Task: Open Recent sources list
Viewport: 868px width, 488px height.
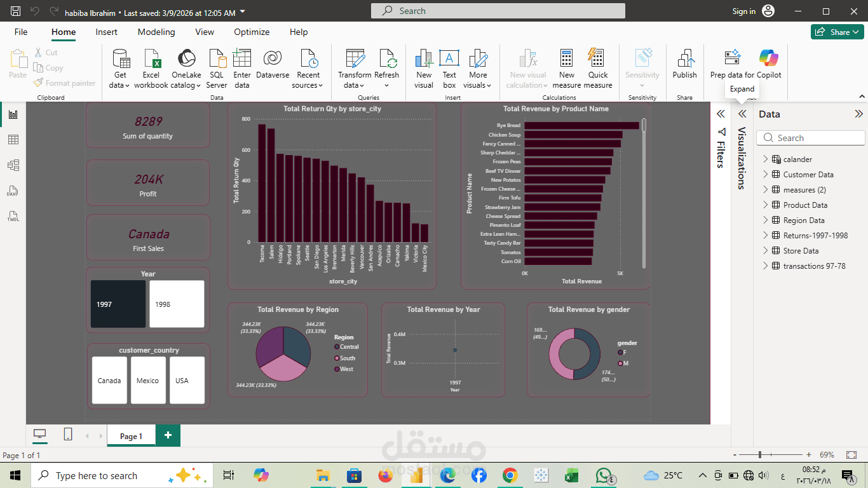Action: pos(308,69)
